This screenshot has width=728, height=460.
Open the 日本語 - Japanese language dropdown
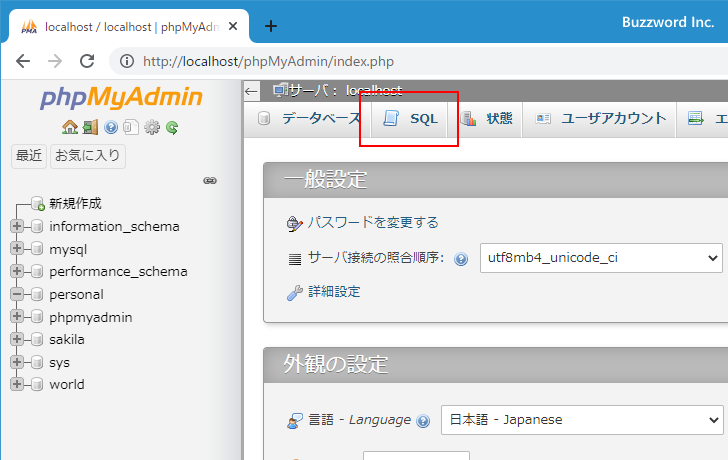[582, 420]
